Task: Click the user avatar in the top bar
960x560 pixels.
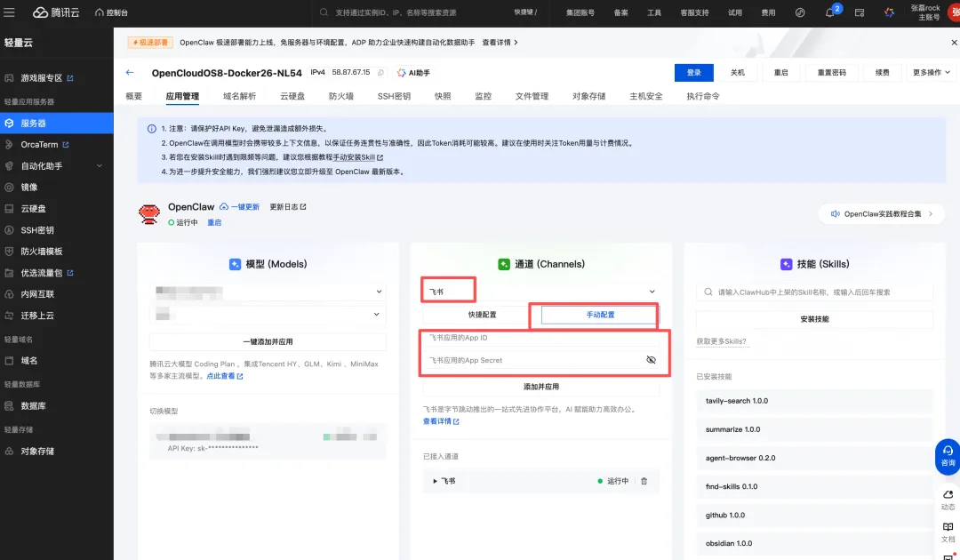Action: (x=955, y=12)
